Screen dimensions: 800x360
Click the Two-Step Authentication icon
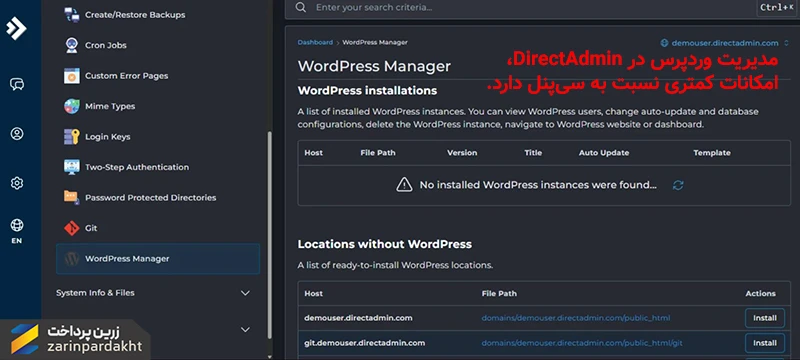[71, 167]
